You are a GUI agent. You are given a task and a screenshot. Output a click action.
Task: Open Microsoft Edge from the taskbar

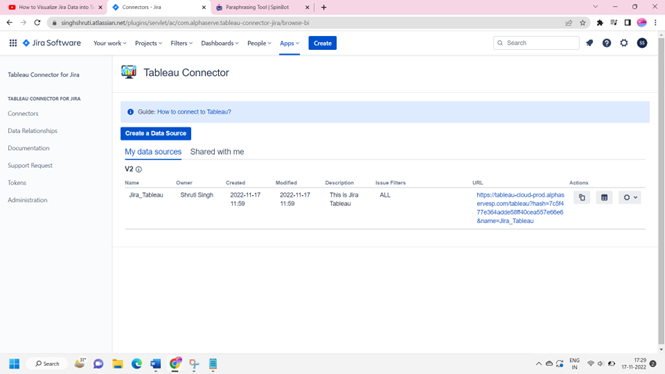[137, 364]
